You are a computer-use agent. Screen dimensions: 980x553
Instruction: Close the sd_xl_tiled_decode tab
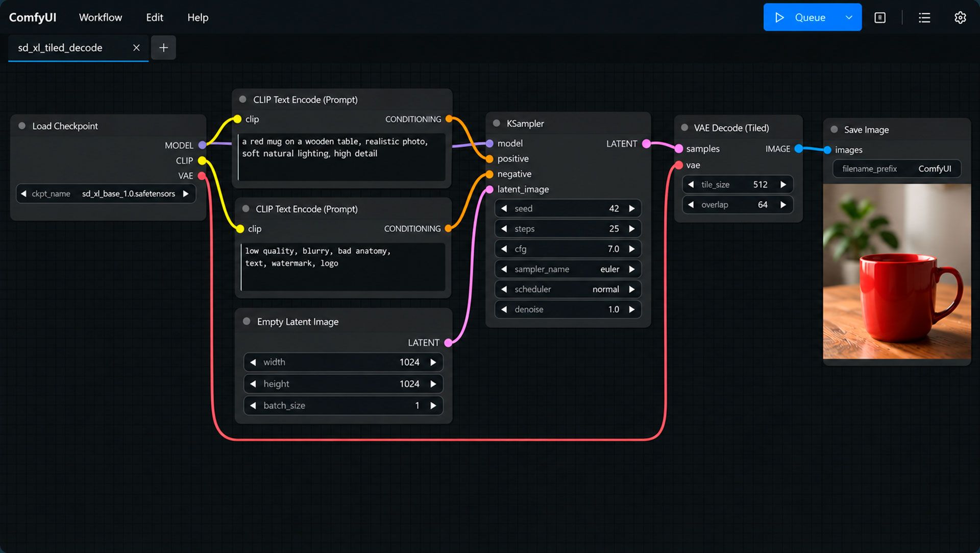136,47
